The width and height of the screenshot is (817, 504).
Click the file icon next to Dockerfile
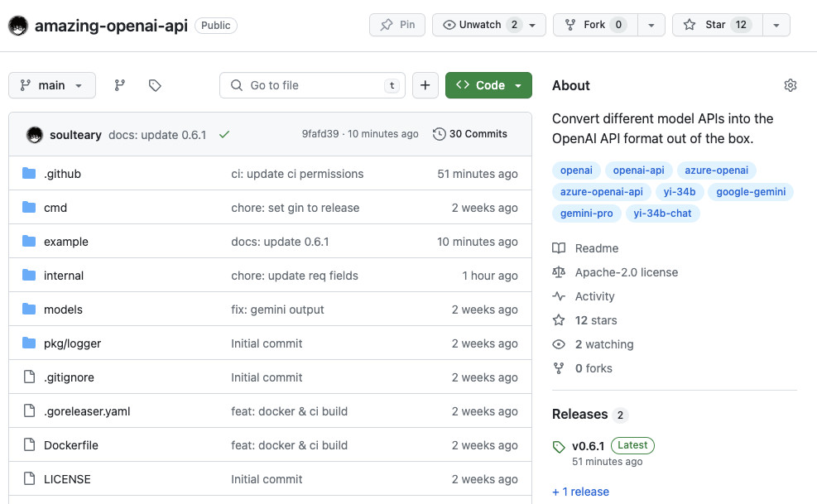pos(29,444)
